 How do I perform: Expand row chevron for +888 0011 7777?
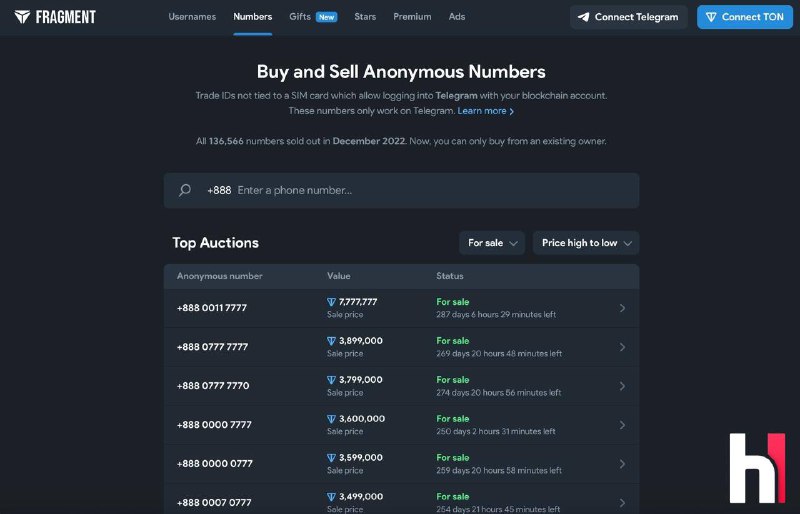622,308
